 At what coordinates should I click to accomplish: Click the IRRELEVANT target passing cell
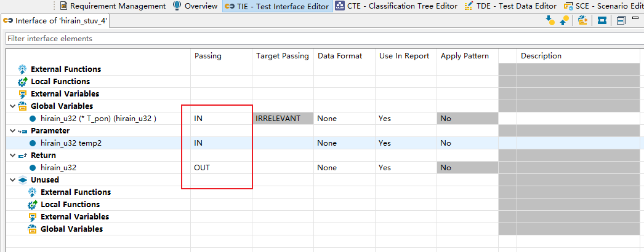tap(283, 119)
